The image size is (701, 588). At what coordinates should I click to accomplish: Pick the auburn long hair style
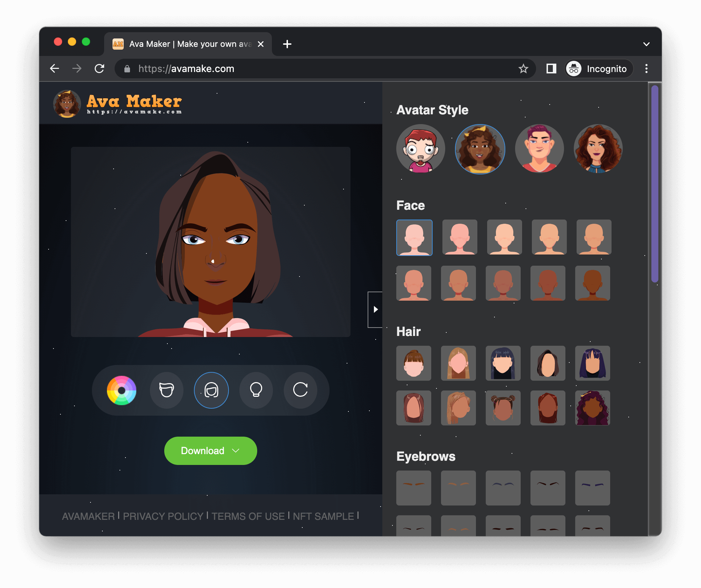548,408
